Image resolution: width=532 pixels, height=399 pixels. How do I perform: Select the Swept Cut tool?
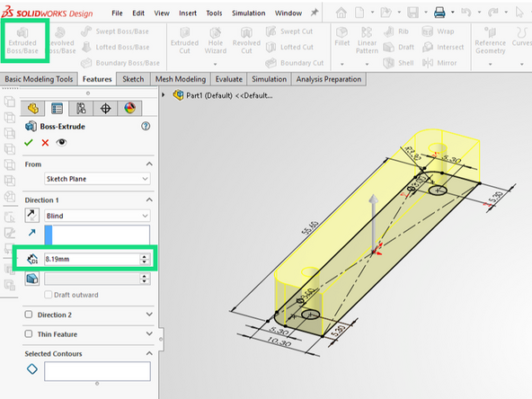pos(289,31)
